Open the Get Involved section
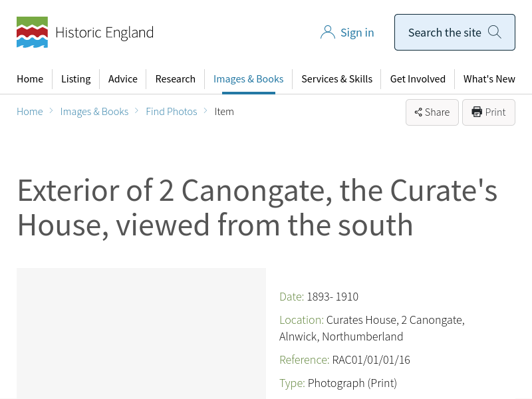Image resolution: width=532 pixels, height=399 pixels. (418, 78)
